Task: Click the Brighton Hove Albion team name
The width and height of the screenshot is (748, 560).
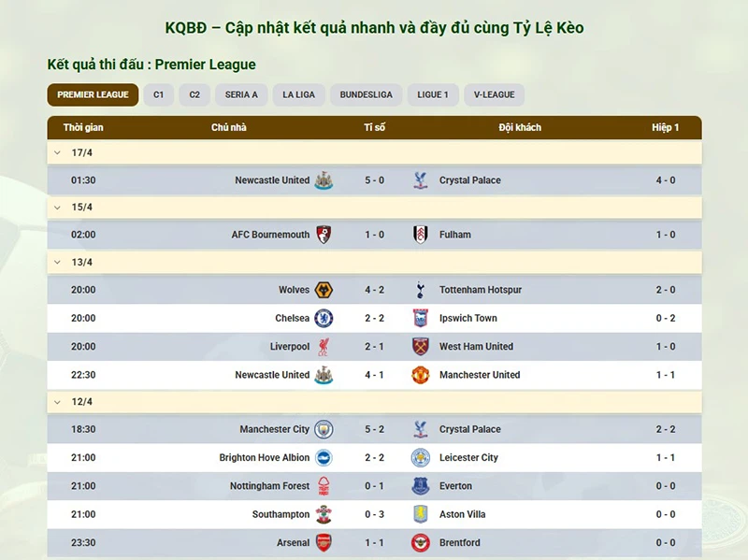Action: coord(264,458)
